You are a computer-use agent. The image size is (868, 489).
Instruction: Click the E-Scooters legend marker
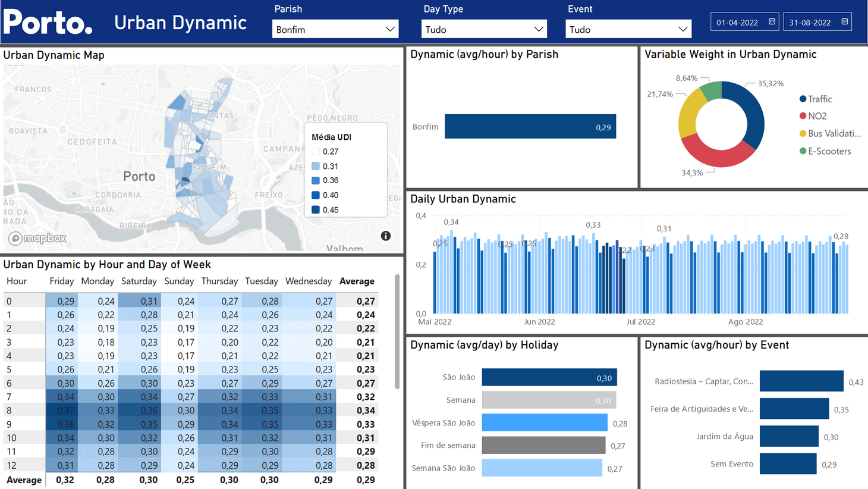click(x=803, y=151)
